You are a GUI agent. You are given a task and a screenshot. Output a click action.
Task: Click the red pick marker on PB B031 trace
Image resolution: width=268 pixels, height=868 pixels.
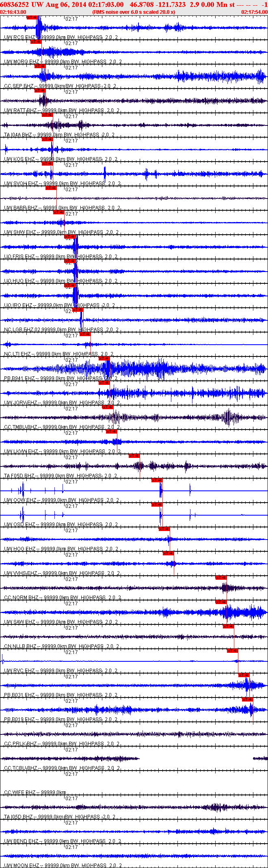pos(244,675)
